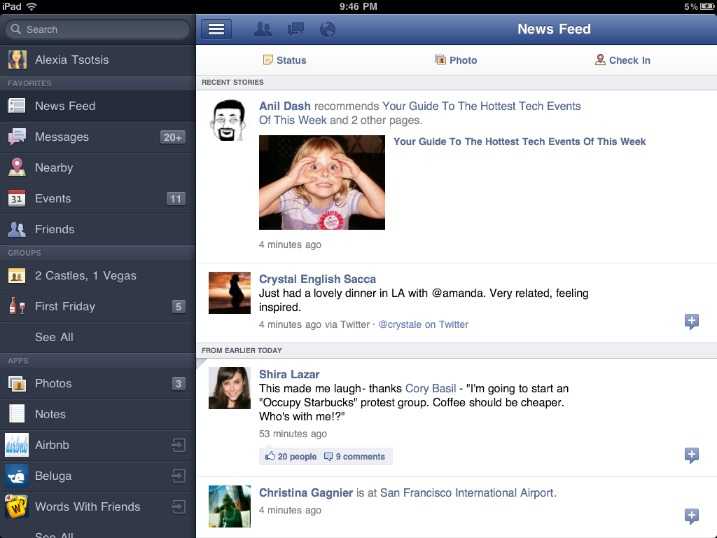717x538 pixels.
Task: Tap the add comment icon on Shira Lazar's post
Action: (691, 456)
